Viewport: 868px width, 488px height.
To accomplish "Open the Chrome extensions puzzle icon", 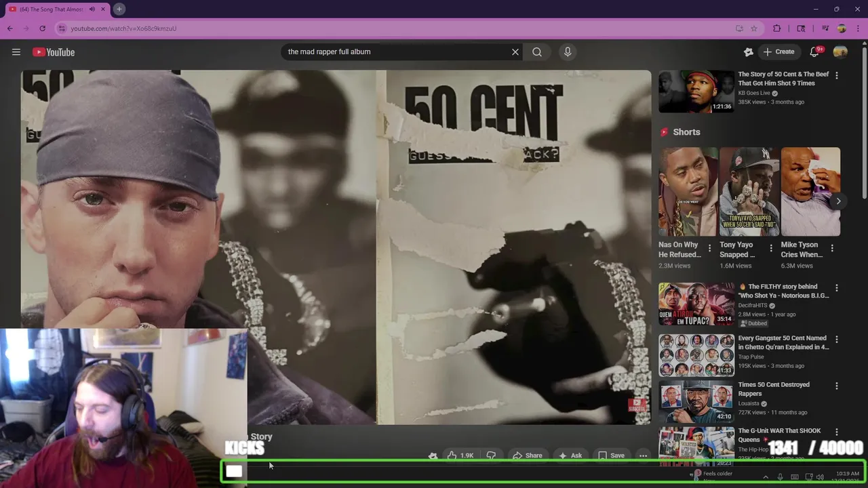I will click(x=777, y=28).
